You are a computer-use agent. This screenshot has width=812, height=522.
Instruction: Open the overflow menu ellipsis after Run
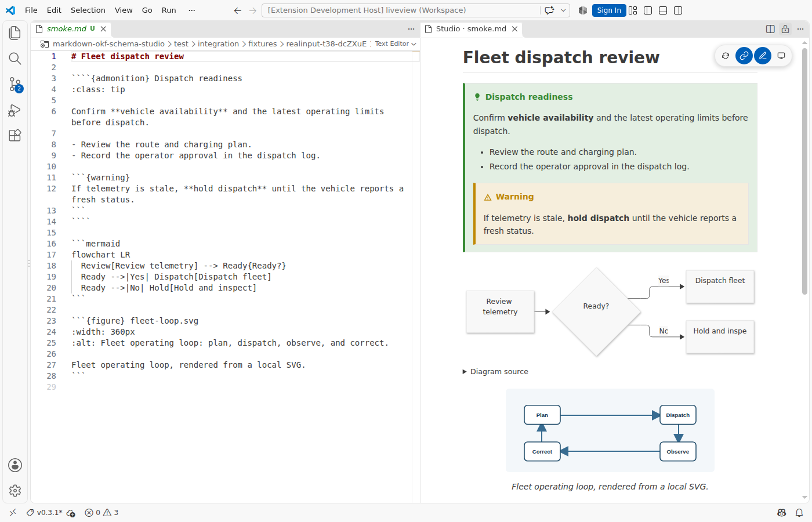(x=192, y=10)
